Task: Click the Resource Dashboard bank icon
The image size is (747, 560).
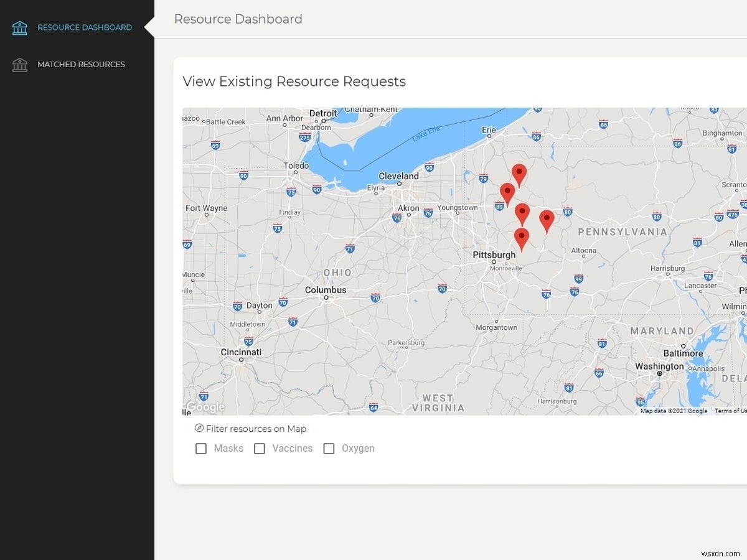Action: pos(20,28)
